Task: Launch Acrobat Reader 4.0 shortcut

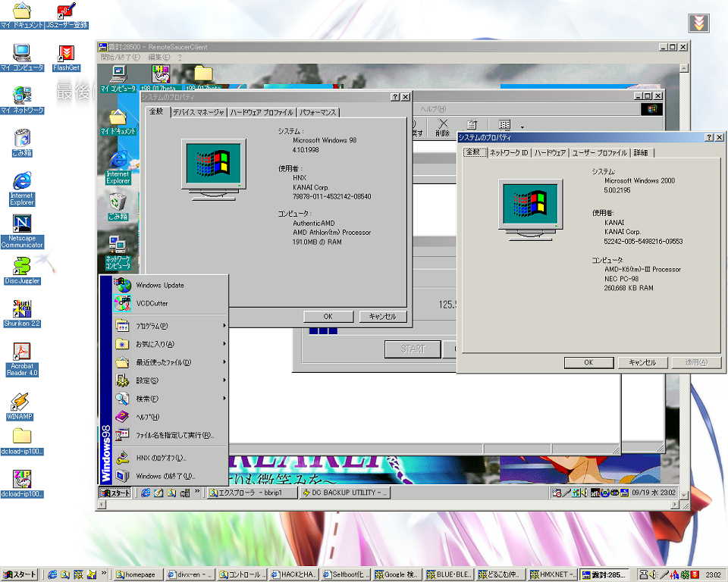Action: coord(22,352)
